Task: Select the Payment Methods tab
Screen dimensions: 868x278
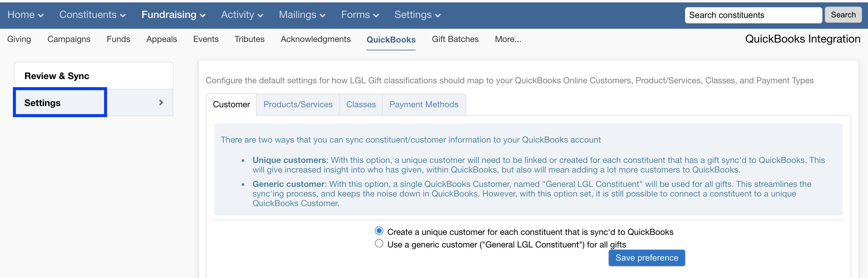Action: (424, 104)
